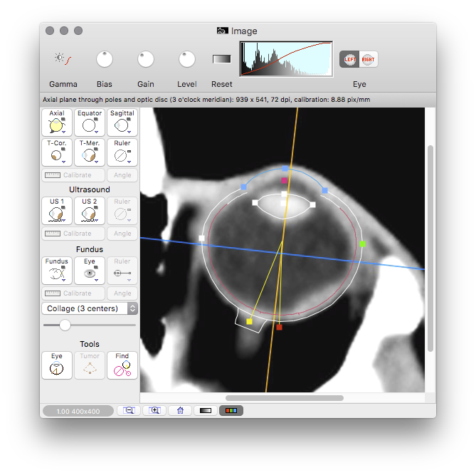
Task: Activate the Ruler tool in the top section
Action: pyautogui.click(x=122, y=152)
